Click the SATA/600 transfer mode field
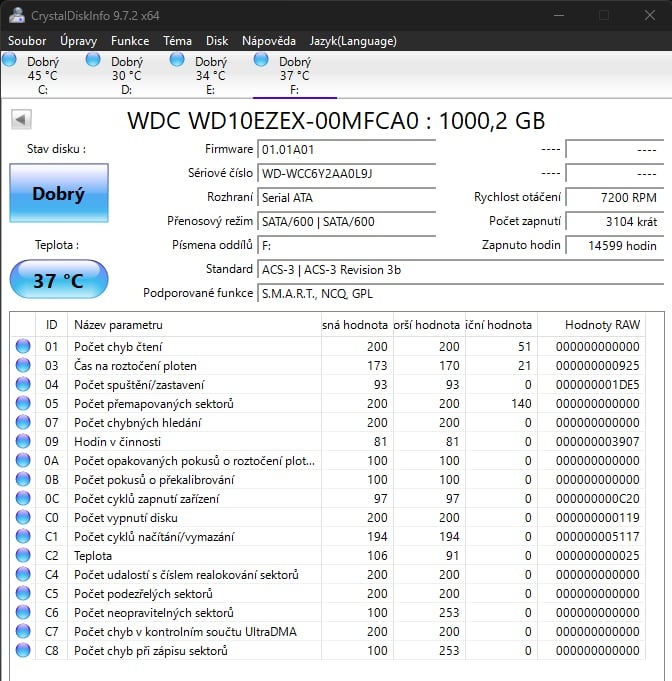The width and height of the screenshot is (672, 681). click(346, 221)
